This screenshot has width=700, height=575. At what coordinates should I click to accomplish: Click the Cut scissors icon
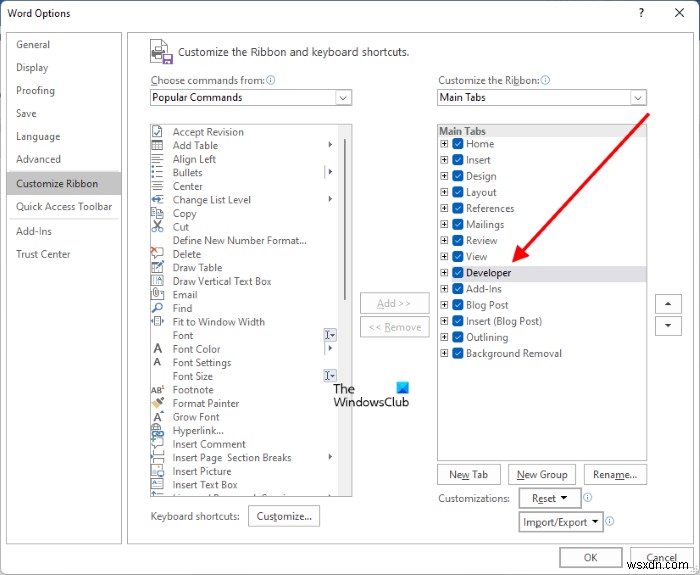[157, 227]
